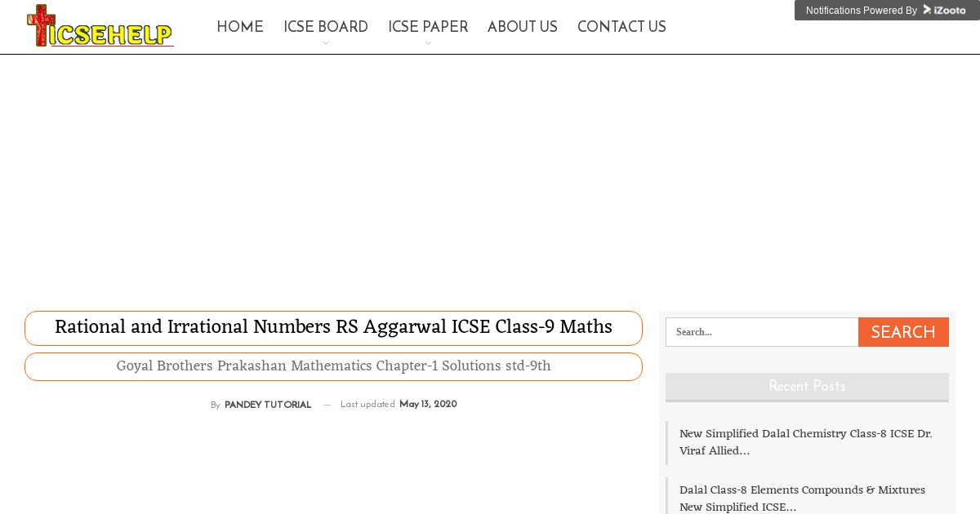Click the May 13, 2020 date
This screenshot has width=980, height=514.
428,405
